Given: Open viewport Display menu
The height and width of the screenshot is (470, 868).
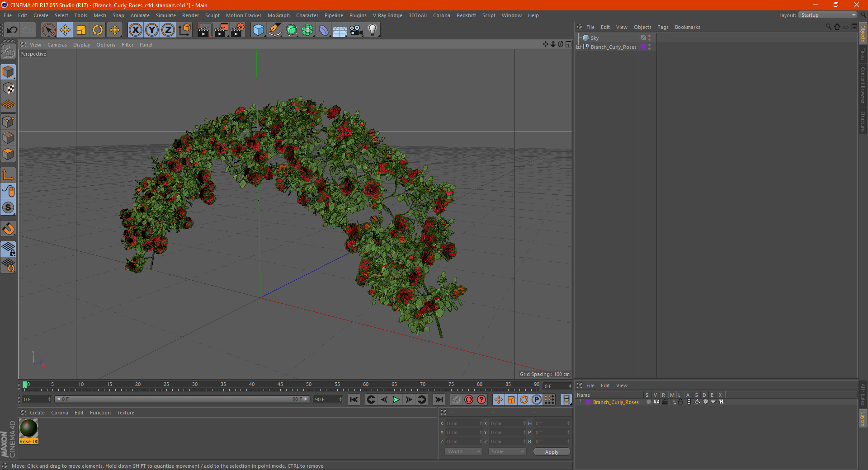Looking at the screenshot, I should pos(81,45).
